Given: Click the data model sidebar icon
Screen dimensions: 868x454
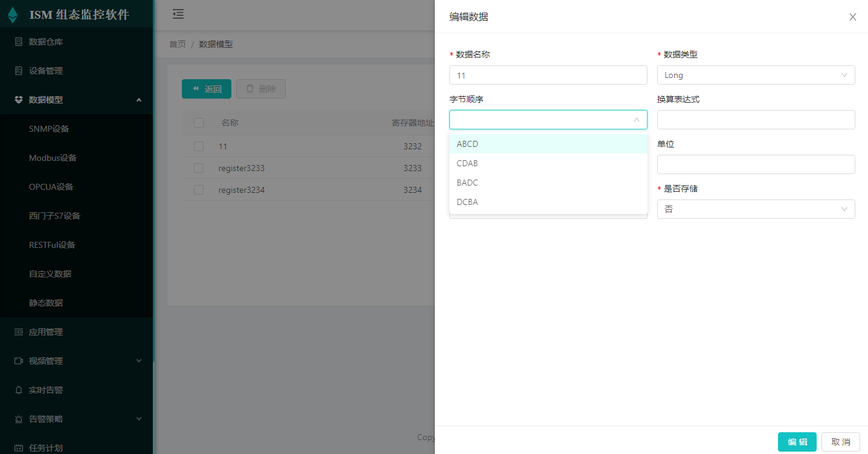Looking at the screenshot, I should (18, 100).
